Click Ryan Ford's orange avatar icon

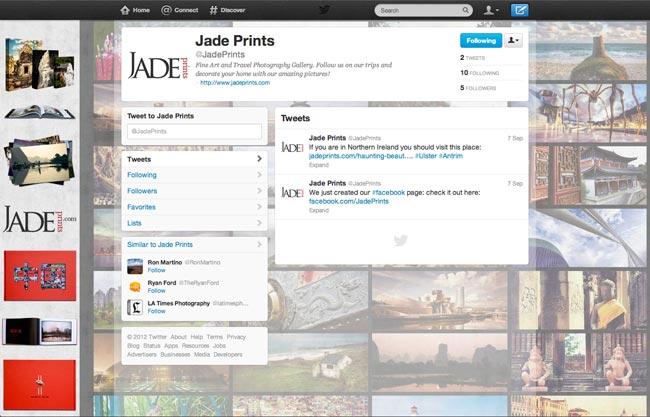click(135, 286)
